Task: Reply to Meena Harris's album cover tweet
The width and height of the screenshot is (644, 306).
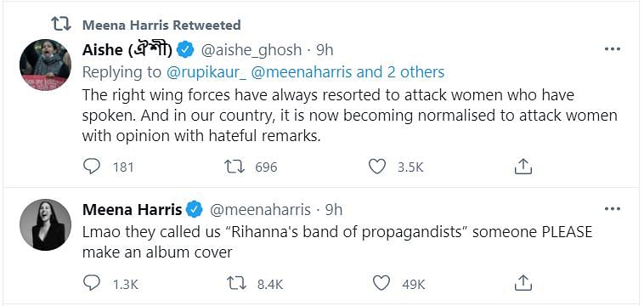Action: pos(91,283)
